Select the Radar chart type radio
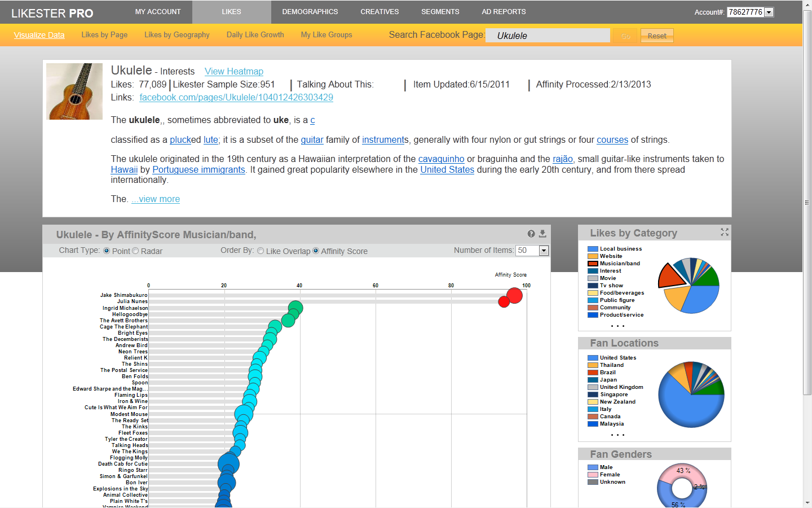The height and width of the screenshot is (508, 812). [x=135, y=251]
